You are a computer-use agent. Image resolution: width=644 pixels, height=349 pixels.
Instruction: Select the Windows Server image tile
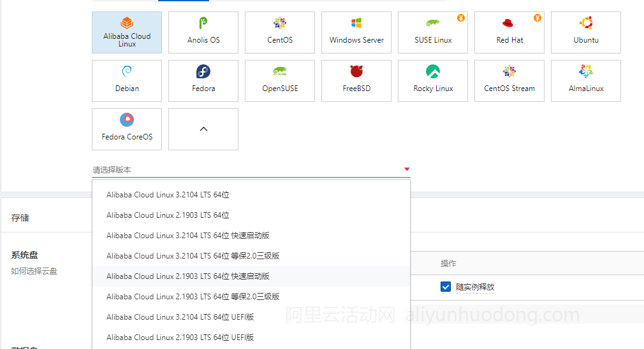(x=356, y=32)
